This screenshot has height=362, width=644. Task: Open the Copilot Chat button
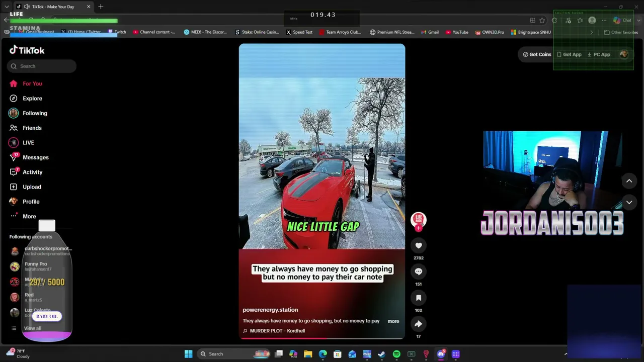pos(622,20)
